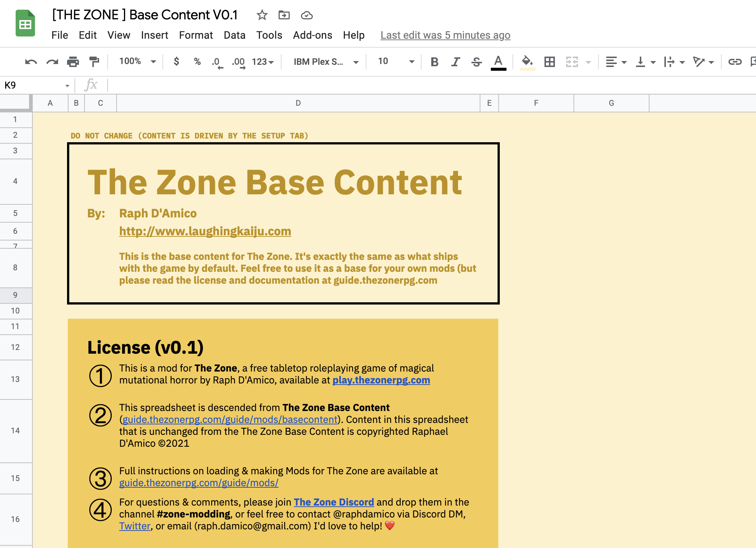View version history via Last edit link
756x548 pixels.
445,35
